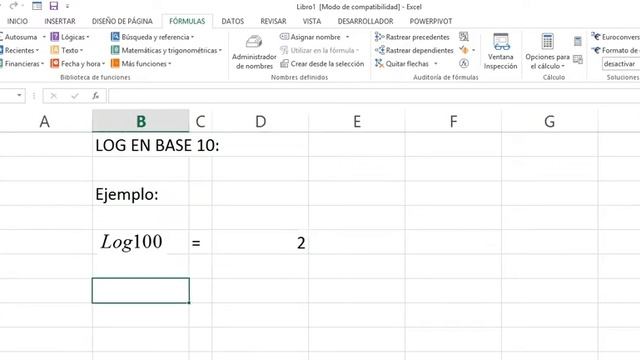640x360 pixels.
Task: Open the Fecha y hora functions menu
Action: point(78,64)
